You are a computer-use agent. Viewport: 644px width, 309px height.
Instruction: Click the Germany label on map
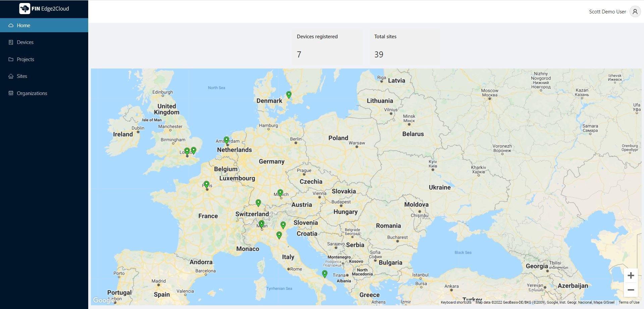pos(271,162)
